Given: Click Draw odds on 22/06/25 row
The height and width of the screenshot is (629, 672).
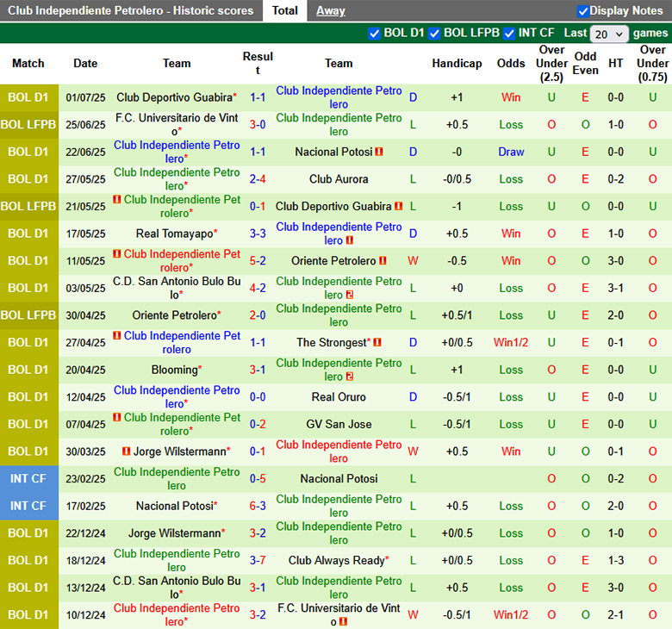Looking at the screenshot, I should (511, 152).
